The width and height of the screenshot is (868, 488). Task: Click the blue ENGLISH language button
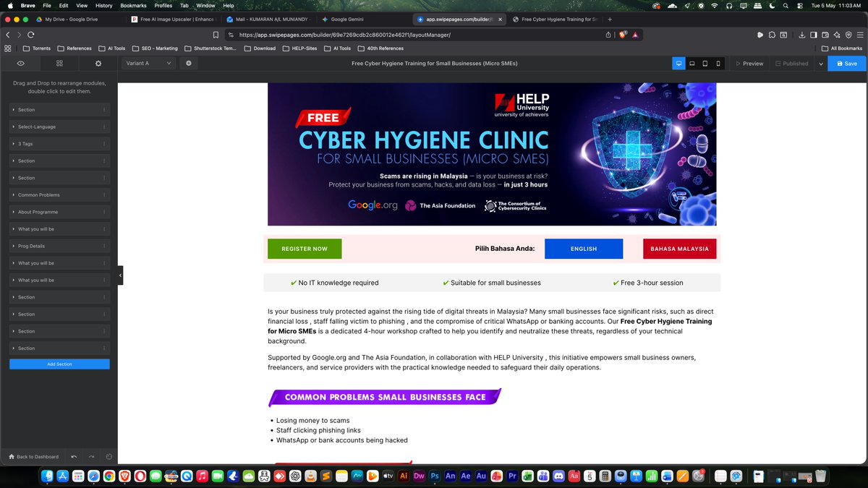(584, 249)
